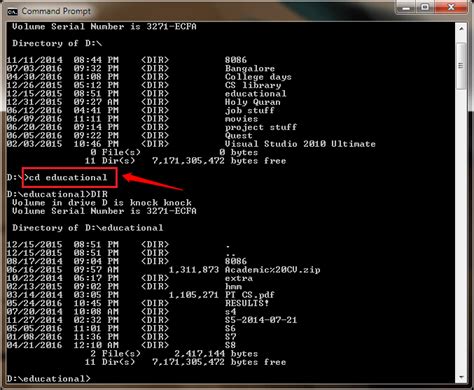Click the 'Command Prompt' title text
Image resolution: width=474 pixels, height=390 pixels.
[56, 11]
